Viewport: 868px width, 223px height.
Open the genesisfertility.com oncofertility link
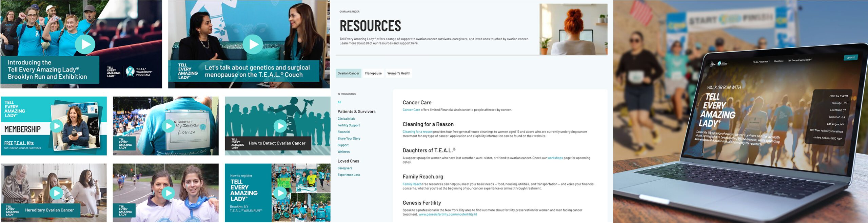click(x=448, y=215)
